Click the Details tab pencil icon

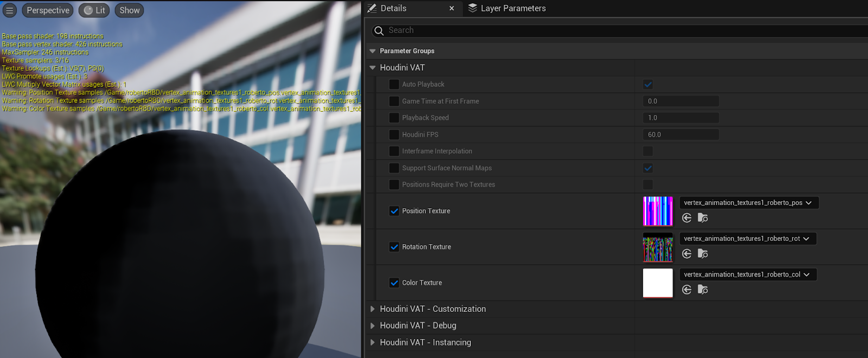[372, 8]
